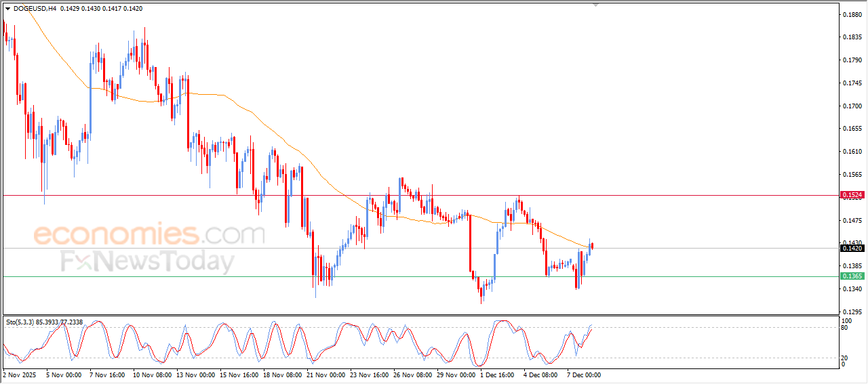Click the 7 Dec 00:00 time label
This screenshot has width=868, height=384.
[x=584, y=375]
